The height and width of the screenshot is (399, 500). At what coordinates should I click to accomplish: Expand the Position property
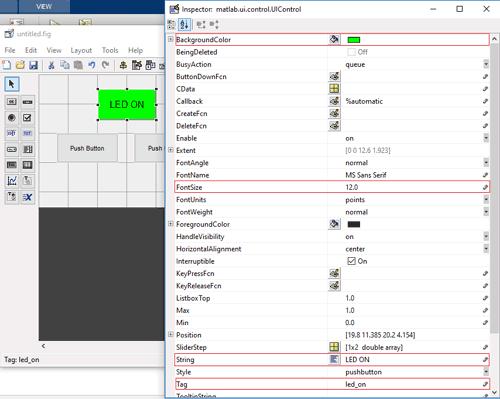tap(171, 334)
